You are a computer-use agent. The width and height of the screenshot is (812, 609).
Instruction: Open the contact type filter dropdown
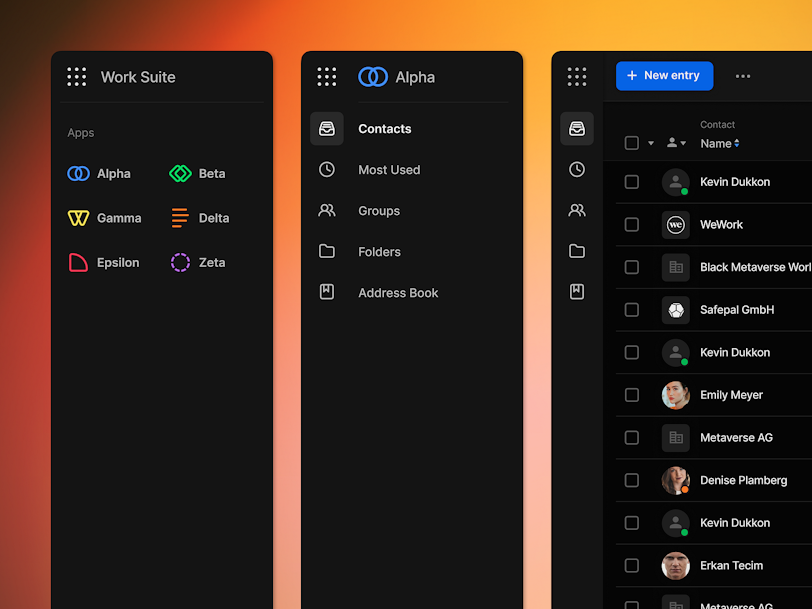pos(676,142)
